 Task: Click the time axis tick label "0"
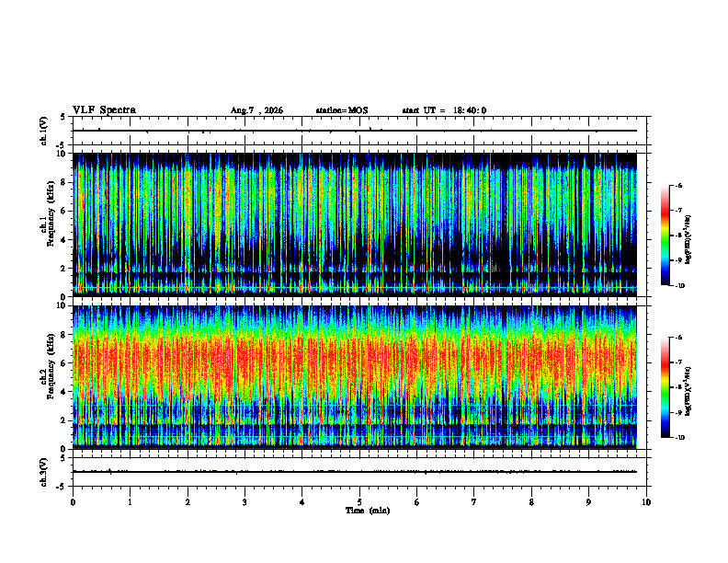(x=73, y=502)
